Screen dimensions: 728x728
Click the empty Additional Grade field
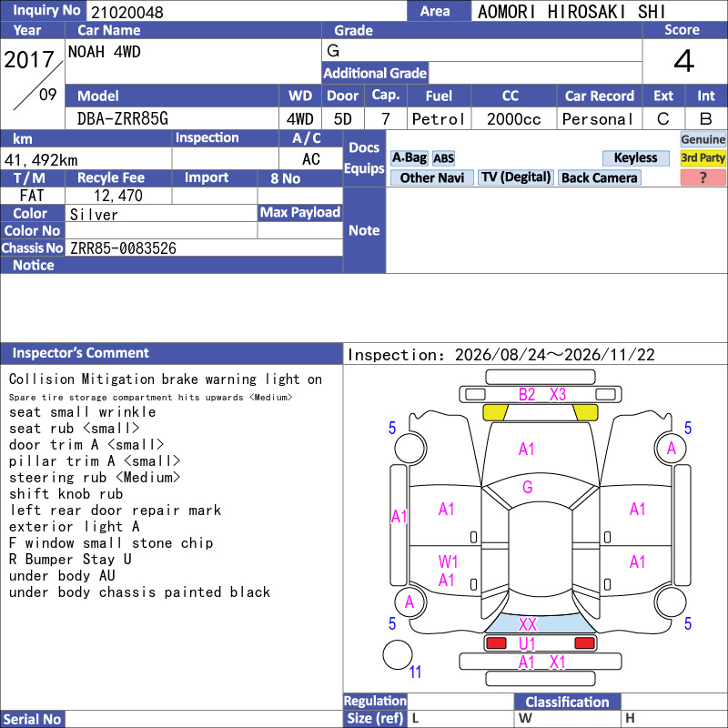coord(535,73)
